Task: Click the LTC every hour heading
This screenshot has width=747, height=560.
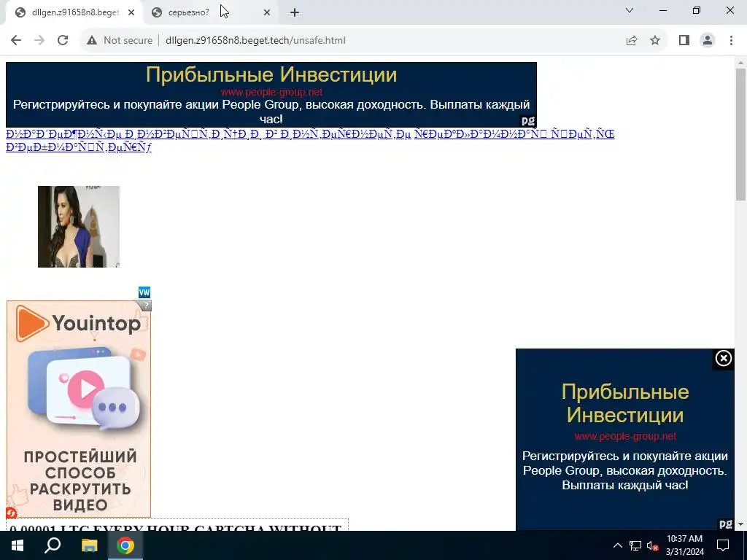Action: [x=176, y=527]
